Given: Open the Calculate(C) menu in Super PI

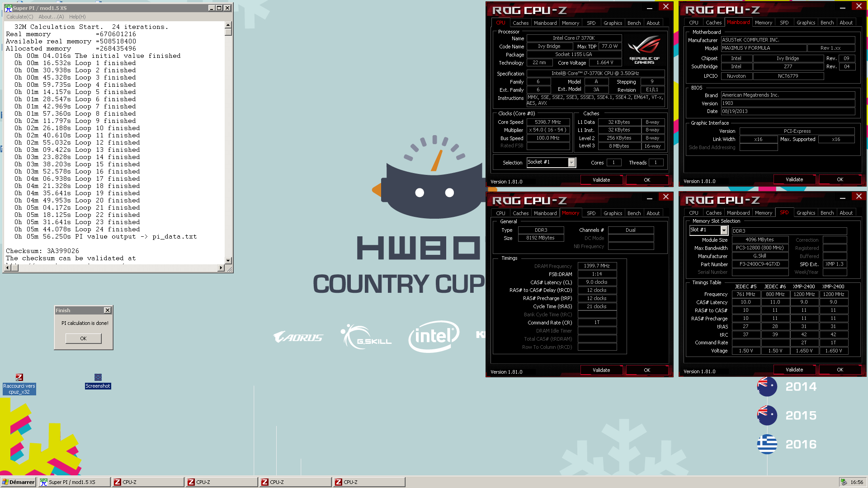Looking at the screenshot, I should coord(20,17).
